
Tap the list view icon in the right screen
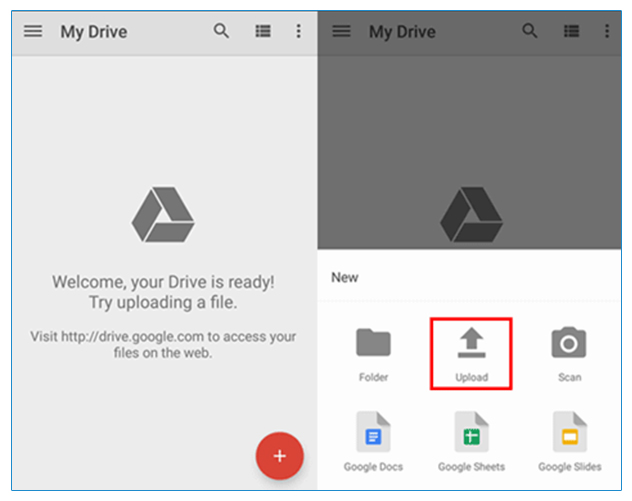click(571, 31)
